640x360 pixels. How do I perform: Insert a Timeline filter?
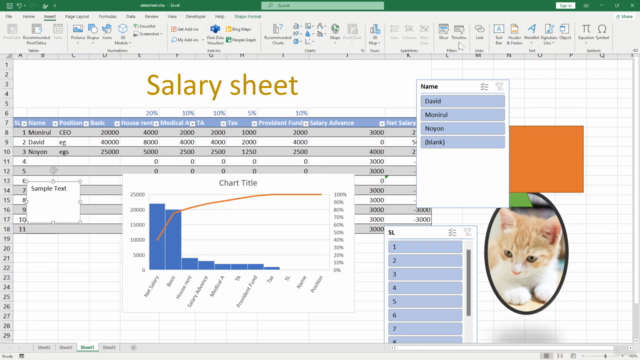459,33
